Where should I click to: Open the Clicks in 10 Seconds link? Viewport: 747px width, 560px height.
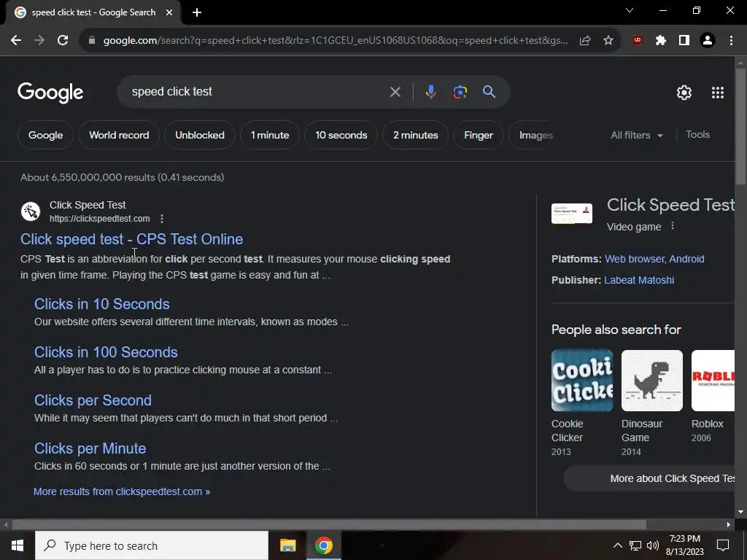click(102, 304)
